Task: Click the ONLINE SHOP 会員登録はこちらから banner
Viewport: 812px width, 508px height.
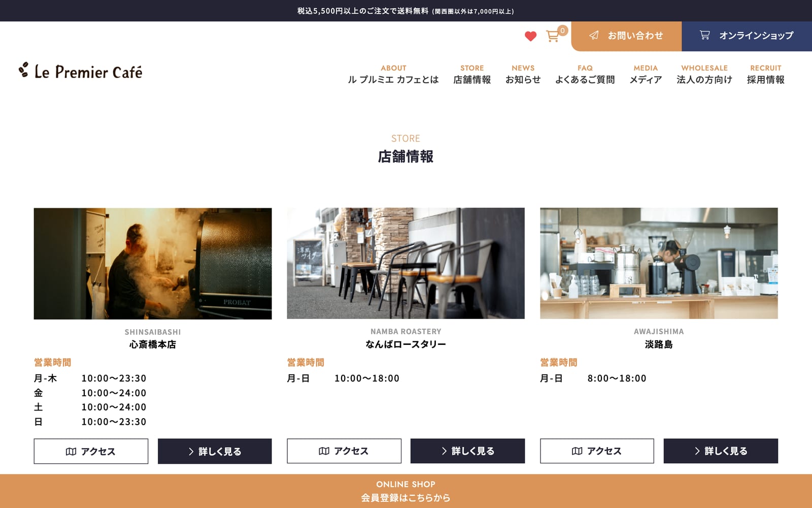Action: [406, 491]
